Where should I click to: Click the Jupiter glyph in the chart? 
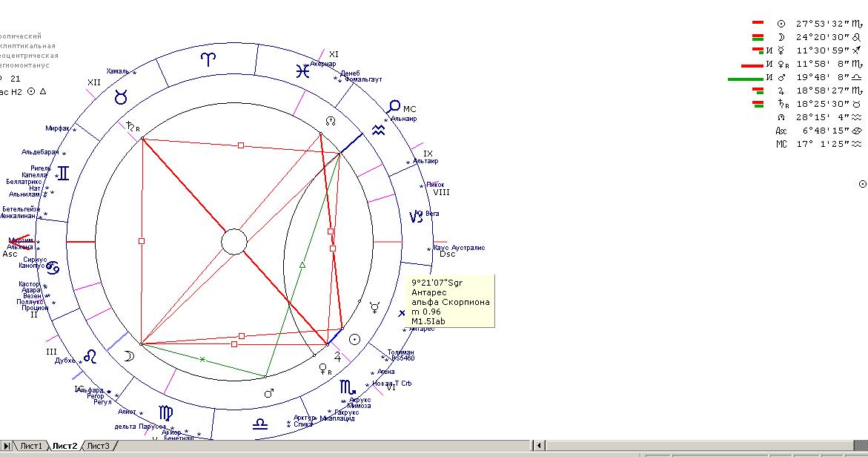[339, 356]
